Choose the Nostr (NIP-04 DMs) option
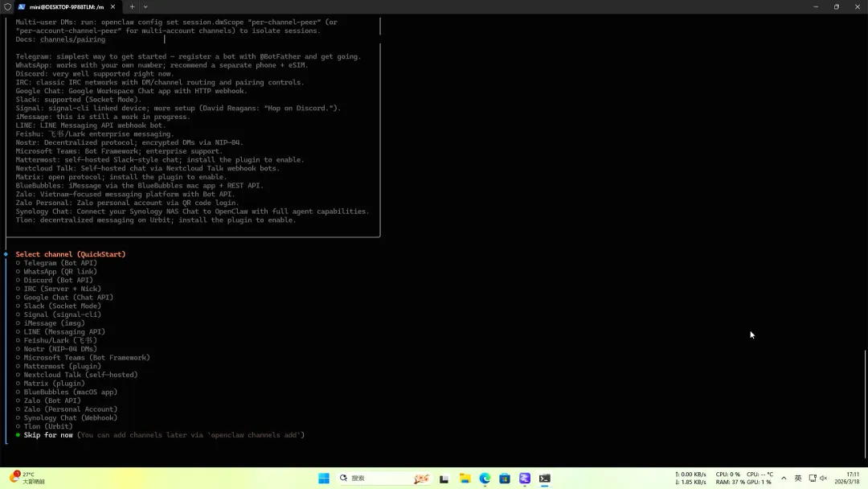 [56, 348]
